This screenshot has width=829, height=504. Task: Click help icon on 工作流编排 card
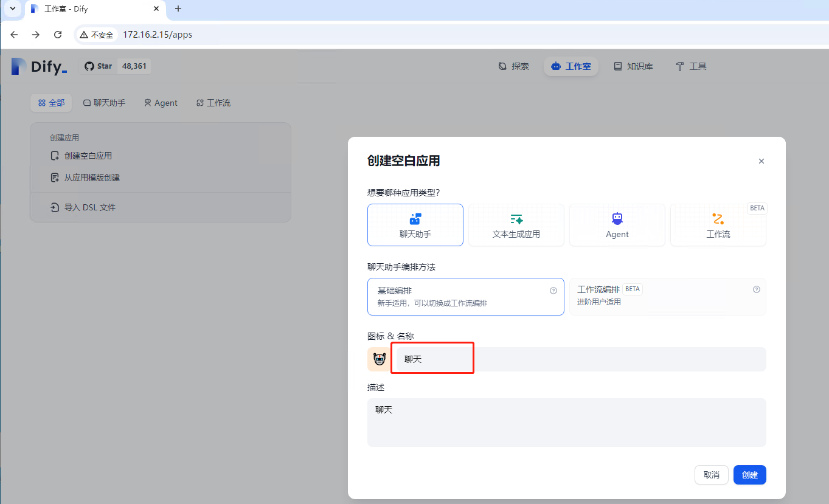click(757, 289)
